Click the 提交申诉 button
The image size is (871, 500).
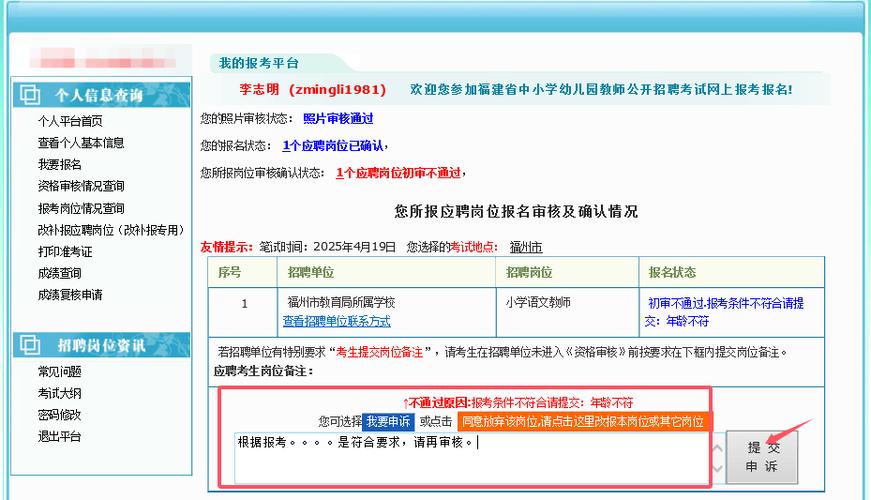[762, 457]
